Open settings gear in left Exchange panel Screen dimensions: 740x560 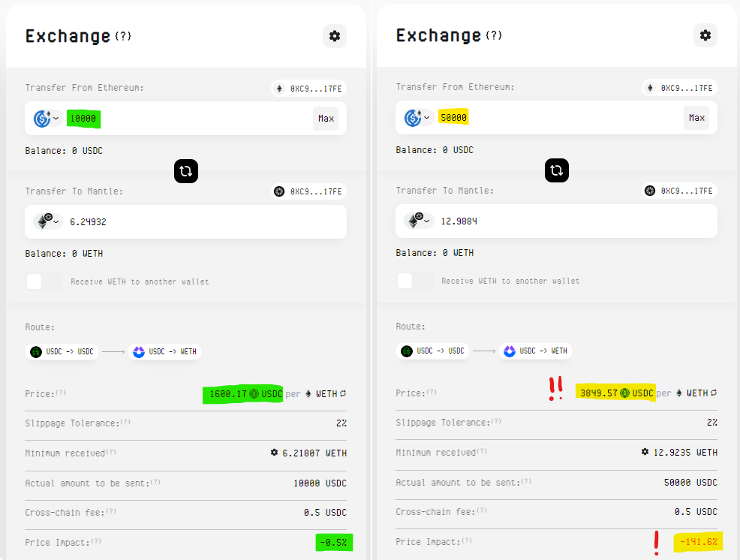335,36
